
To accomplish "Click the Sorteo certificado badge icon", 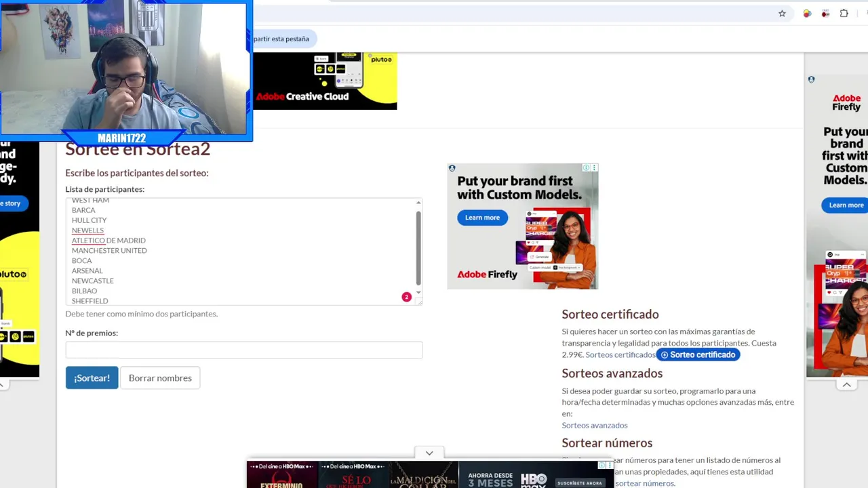I will (x=665, y=354).
